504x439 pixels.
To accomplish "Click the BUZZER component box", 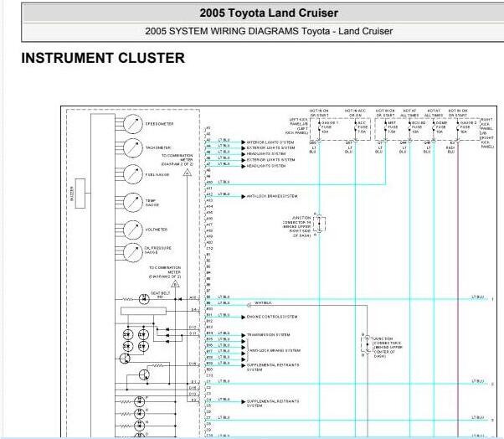I will coord(80,194).
